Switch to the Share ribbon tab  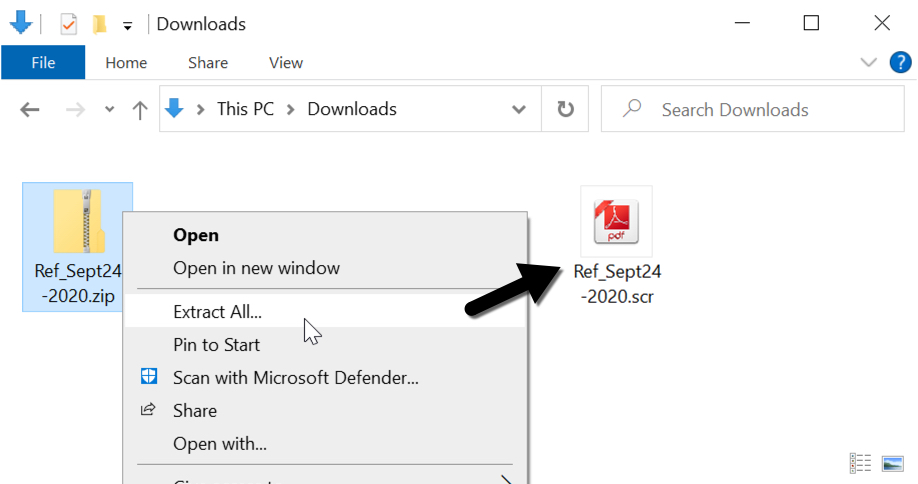point(208,63)
